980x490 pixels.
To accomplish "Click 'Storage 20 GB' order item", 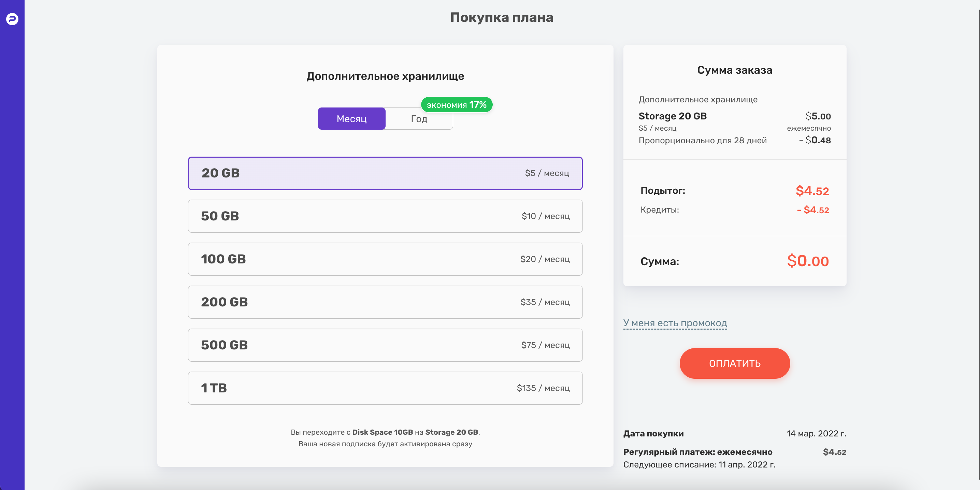I will [673, 116].
